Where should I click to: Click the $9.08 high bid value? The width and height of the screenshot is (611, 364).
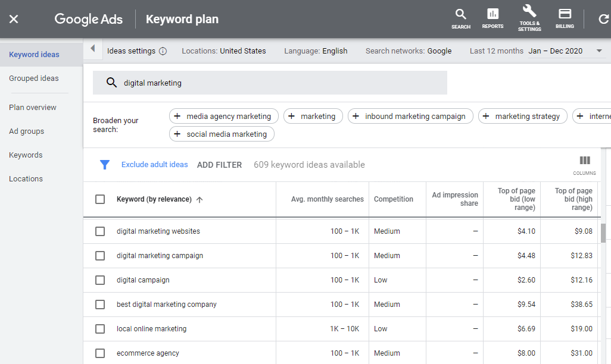tap(584, 231)
